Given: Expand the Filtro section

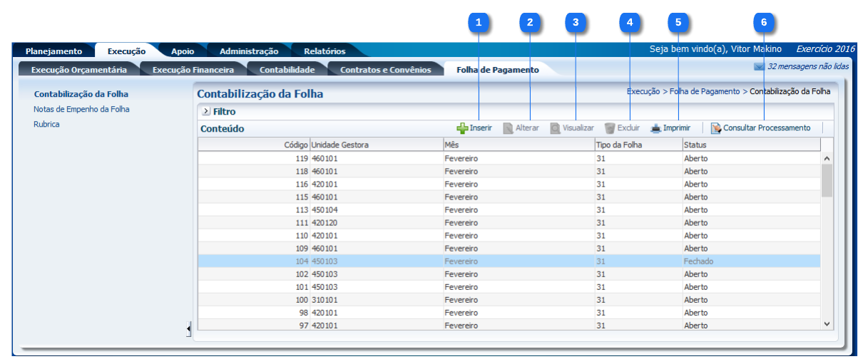Looking at the screenshot, I should pos(206,112).
